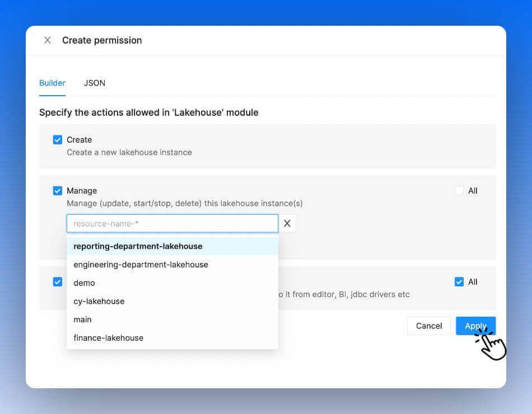This screenshot has width=532, height=414.
Task: Click the Cancel button
Action: click(429, 326)
